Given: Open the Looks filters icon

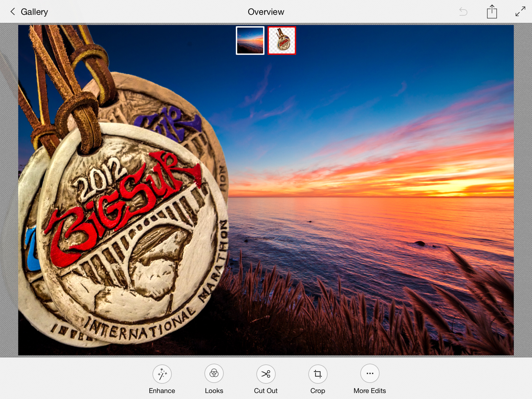Looking at the screenshot, I should [x=214, y=374].
